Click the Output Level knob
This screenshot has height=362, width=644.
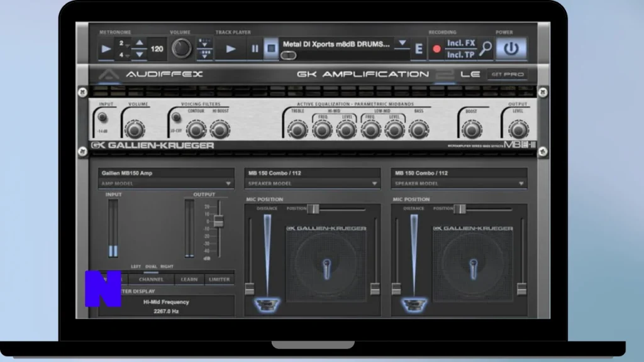point(518,130)
